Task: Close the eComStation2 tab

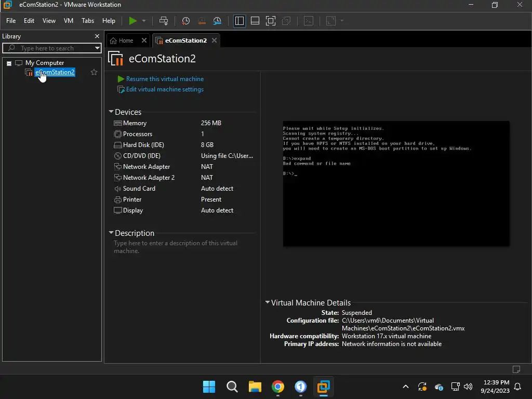Action: [x=214, y=41]
